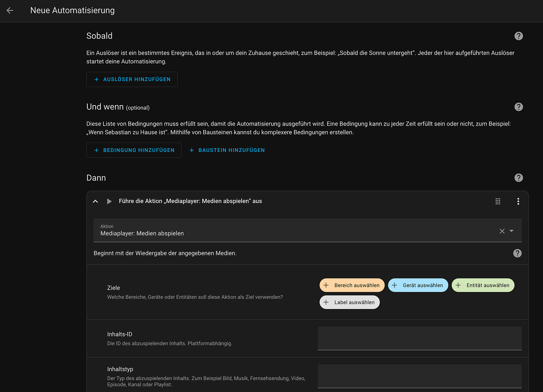The width and height of the screenshot is (543, 392).
Task: Click the Ziele label
Action: [x=114, y=288]
